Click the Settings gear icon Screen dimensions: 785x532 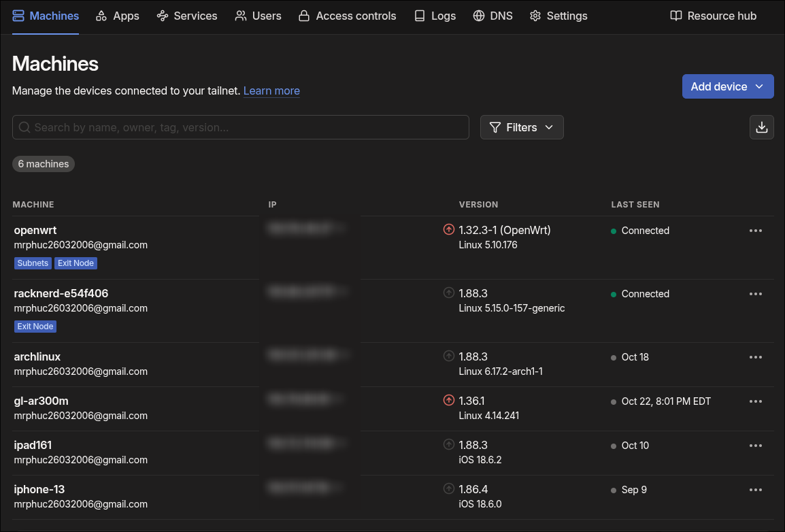(535, 16)
